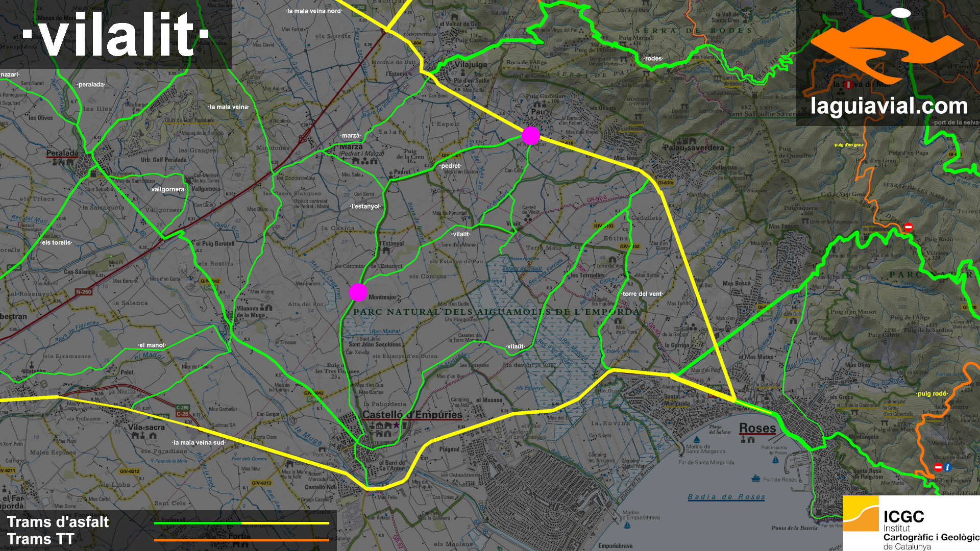Click the ·puig rodó· yellow label
Viewport: 980px width, 551px height.
932,393
